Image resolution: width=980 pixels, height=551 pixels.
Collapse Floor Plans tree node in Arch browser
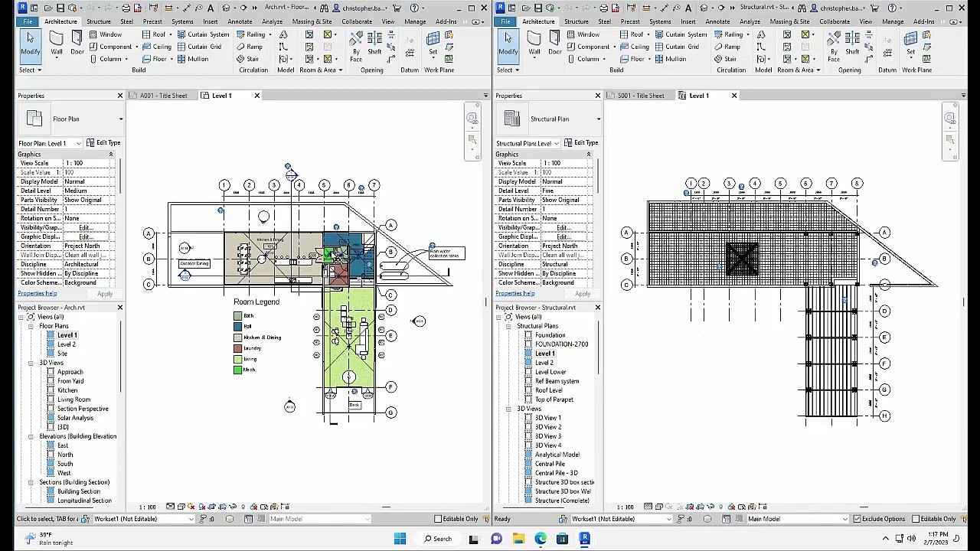coord(31,326)
